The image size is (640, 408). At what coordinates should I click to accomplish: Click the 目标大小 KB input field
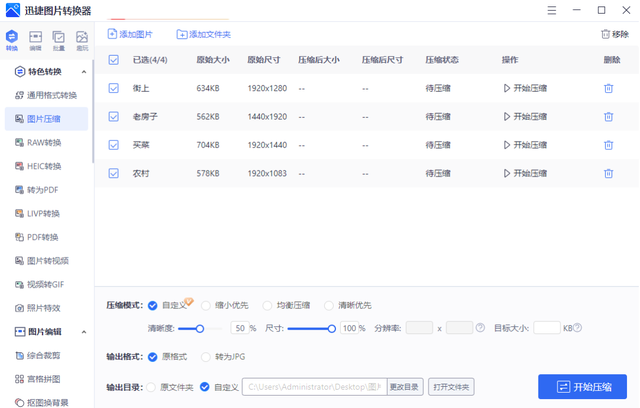click(x=547, y=328)
